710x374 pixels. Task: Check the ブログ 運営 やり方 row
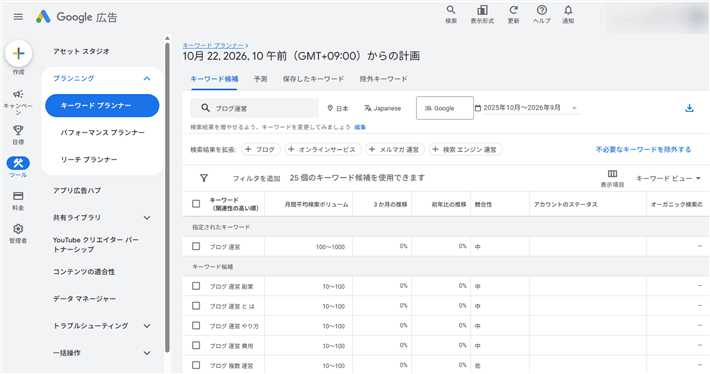click(196, 326)
